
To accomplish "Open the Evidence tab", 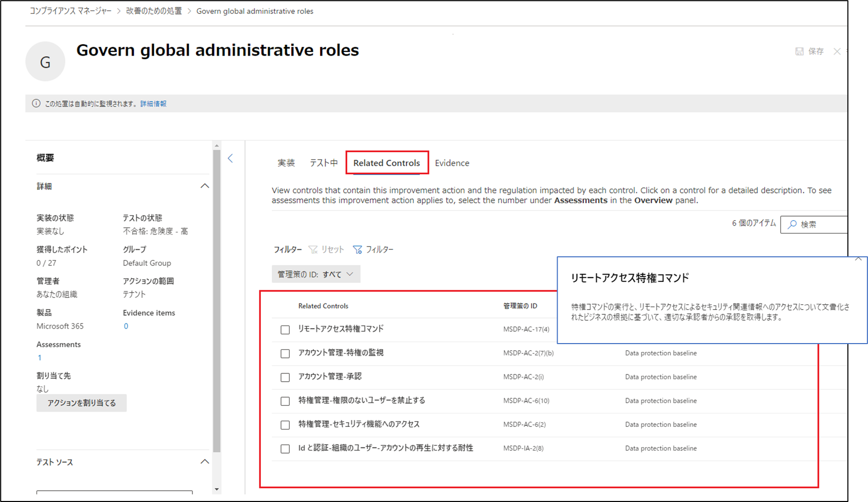I will (452, 163).
